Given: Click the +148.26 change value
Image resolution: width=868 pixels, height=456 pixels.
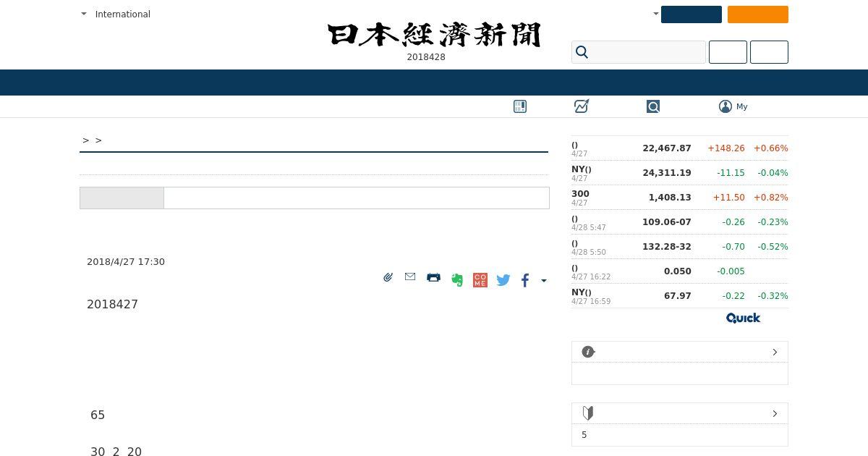Looking at the screenshot, I should 726,148.
